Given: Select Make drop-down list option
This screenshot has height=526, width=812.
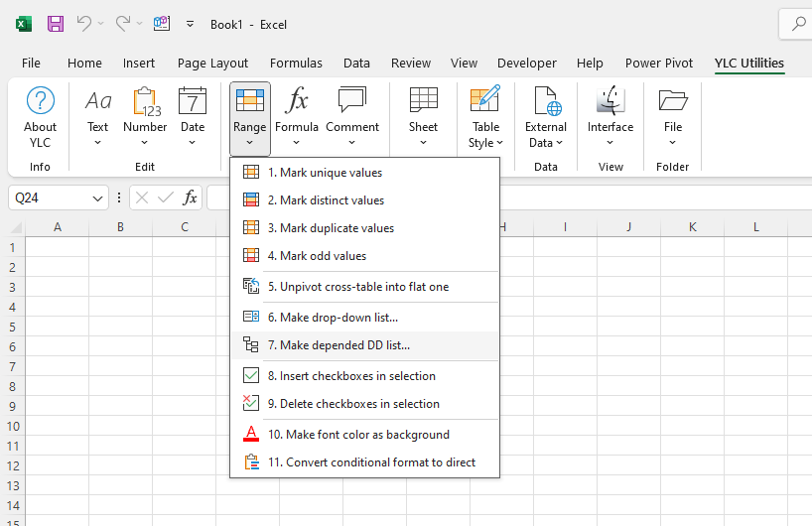Looking at the screenshot, I should click(333, 318).
